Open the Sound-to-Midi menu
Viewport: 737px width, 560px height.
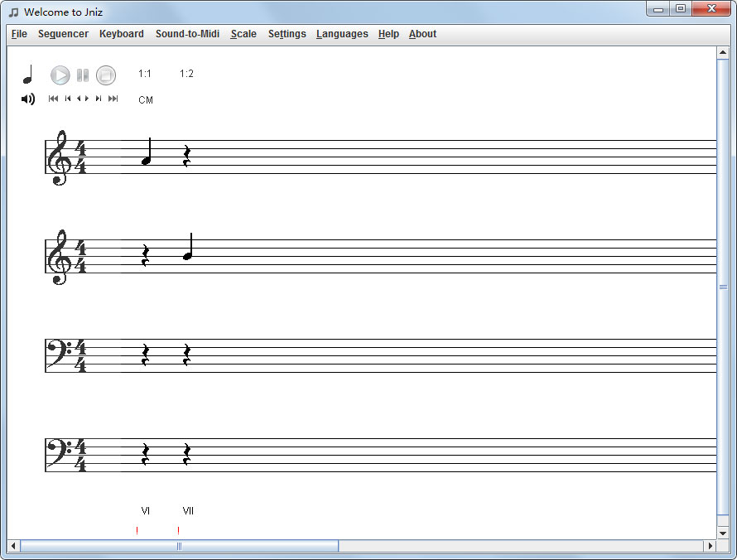click(187, 34)
